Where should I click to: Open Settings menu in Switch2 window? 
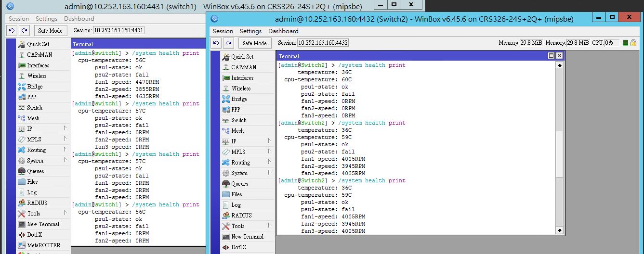(251, 31)
